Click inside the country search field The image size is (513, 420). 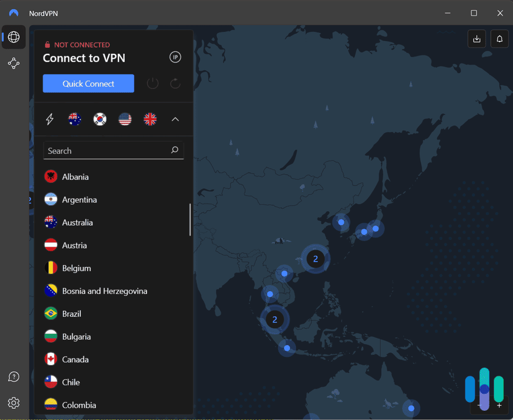click(x=103, y=150)
